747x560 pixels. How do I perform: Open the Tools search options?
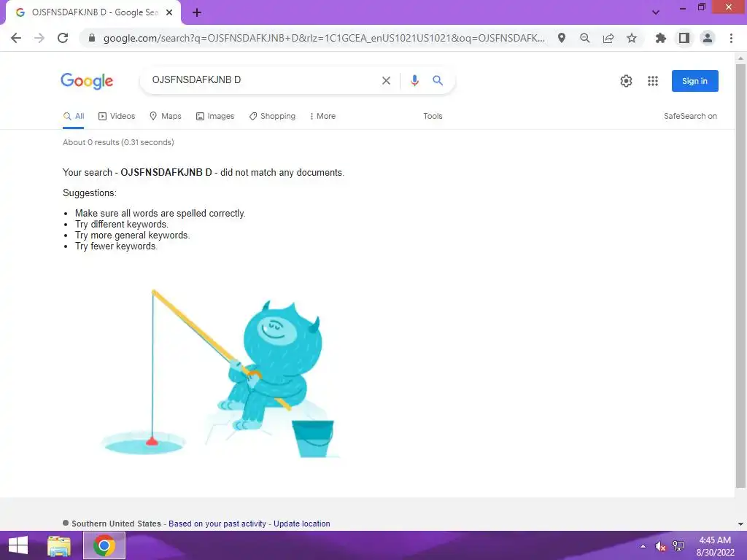coord(433,116)
